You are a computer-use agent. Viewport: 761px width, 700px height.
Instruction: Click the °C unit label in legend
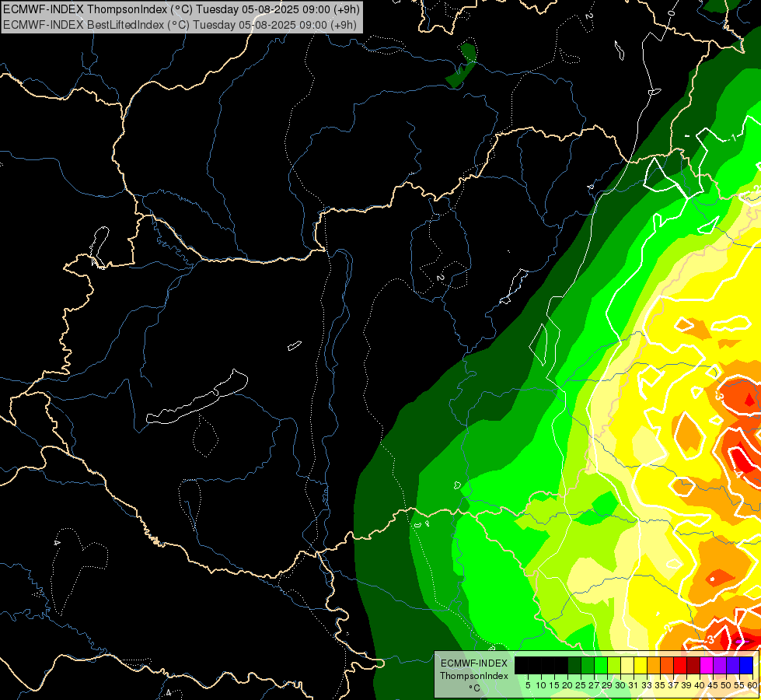click(x=474, y=688)
